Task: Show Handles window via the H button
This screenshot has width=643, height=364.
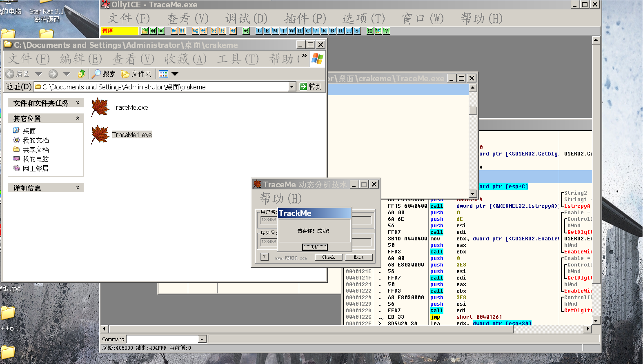Action: coord(300,31)
